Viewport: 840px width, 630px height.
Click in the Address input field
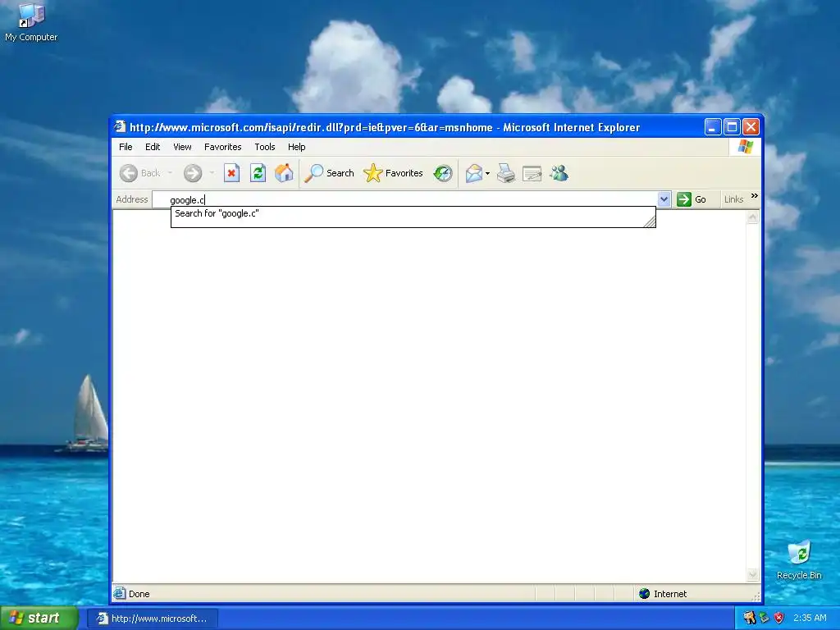tap(405, 199)
